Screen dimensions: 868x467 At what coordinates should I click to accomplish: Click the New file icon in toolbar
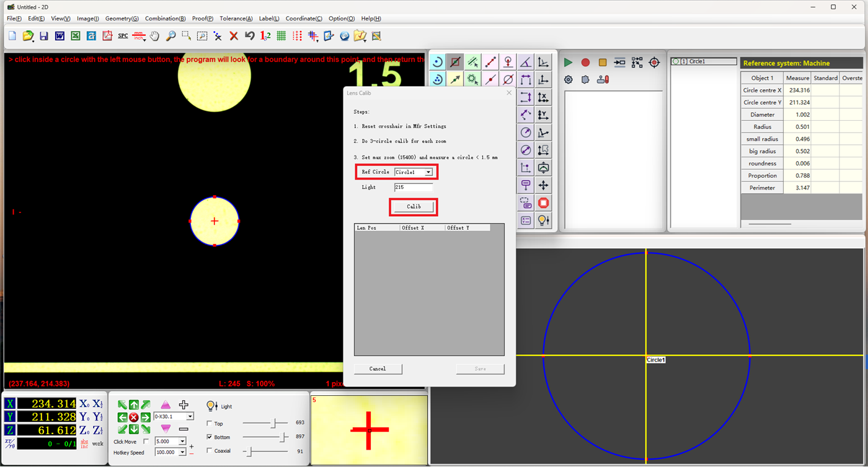(12, 36)
